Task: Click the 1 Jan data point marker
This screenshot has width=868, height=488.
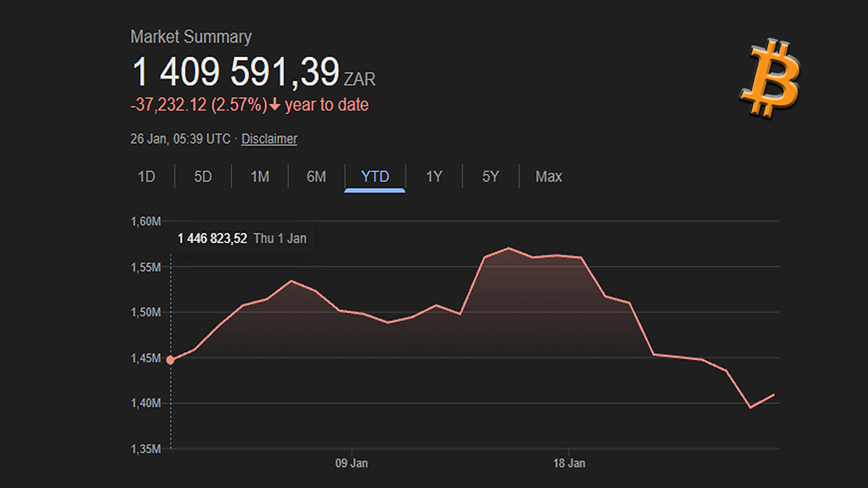Action: point(171,360)
